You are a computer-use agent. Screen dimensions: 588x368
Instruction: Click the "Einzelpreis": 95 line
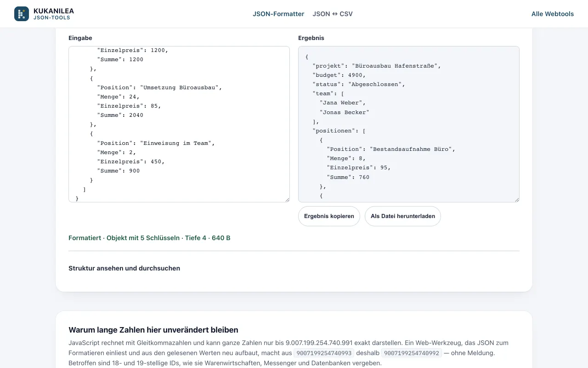[x=359, y=167]
